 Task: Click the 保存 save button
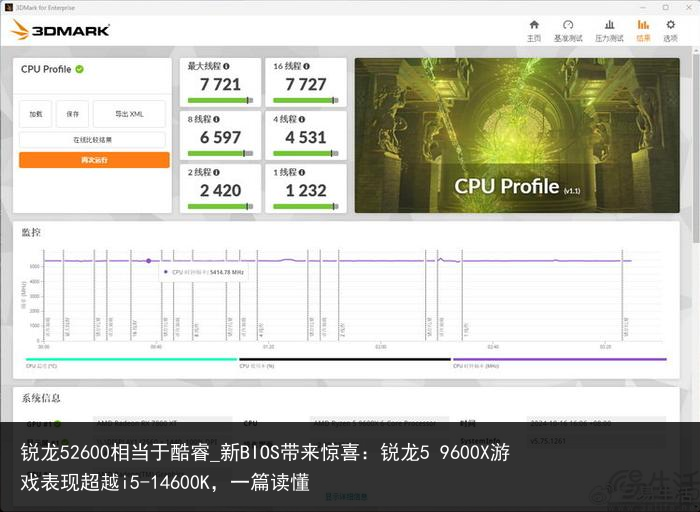coord(73,114)
